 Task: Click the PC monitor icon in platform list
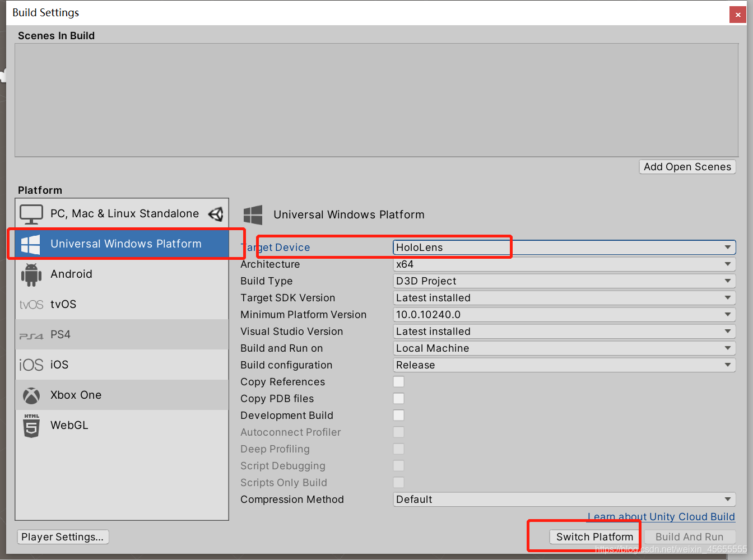pyautogui.click(x=31, y=214)
